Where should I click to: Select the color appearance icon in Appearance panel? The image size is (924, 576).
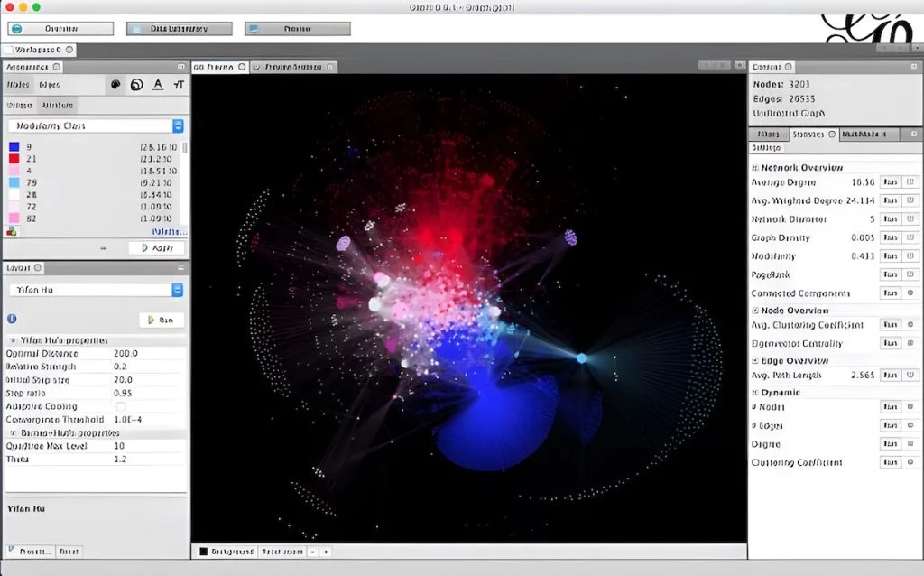click(x=115, y=85)
